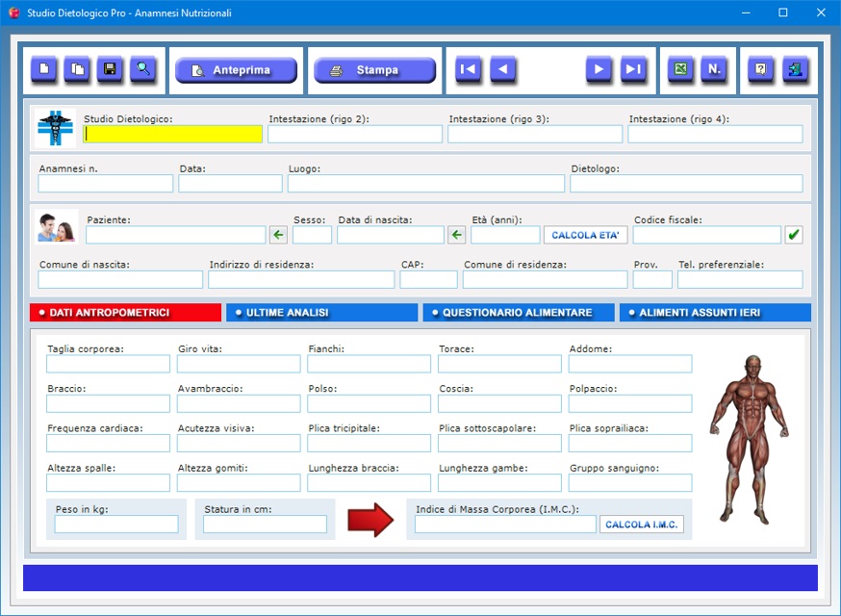Go to the first record
The image size is (841, 616).
[x=469, y=69]
